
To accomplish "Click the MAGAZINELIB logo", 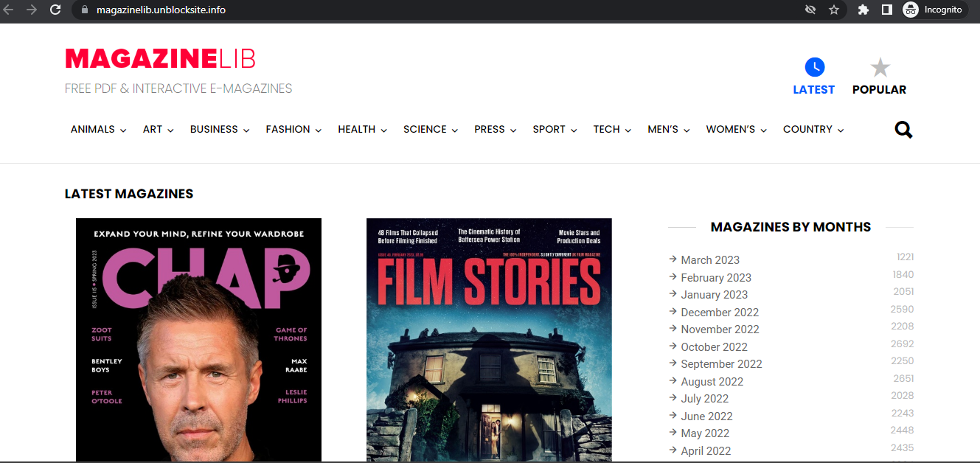I will click(160, 58).
